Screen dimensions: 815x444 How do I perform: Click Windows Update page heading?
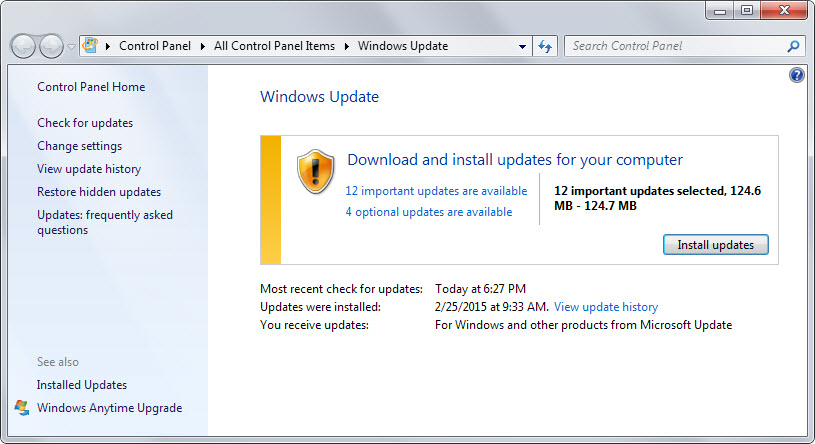click(x=319, y=97)
